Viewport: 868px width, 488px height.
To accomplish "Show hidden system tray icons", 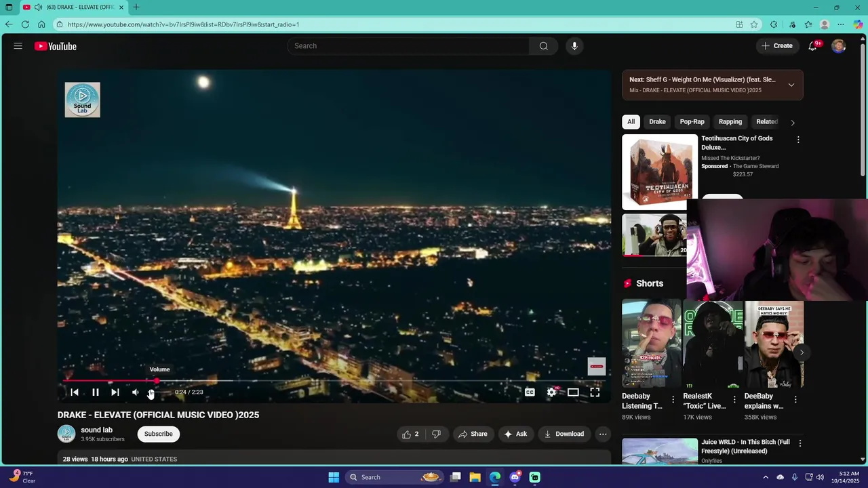I will pos(766,477).
